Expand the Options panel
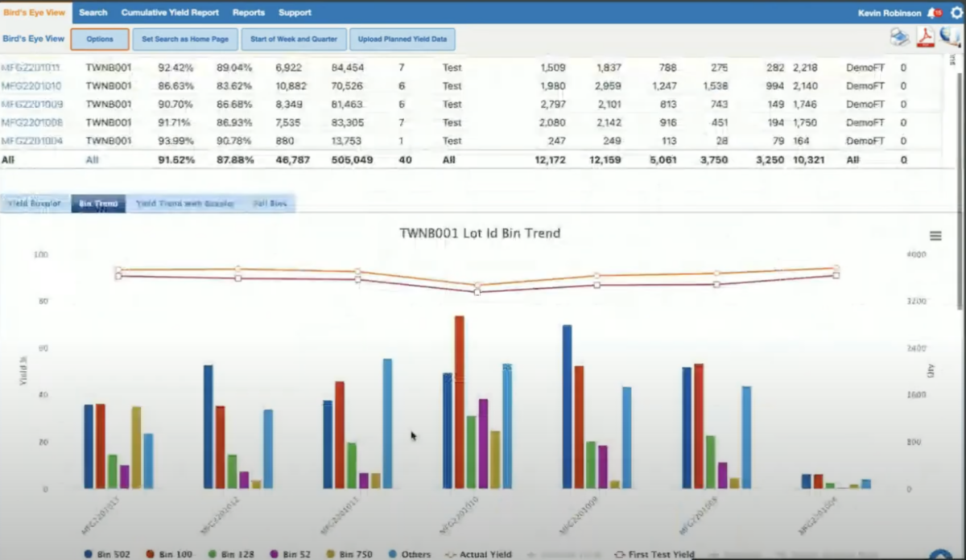 point(99,39)
